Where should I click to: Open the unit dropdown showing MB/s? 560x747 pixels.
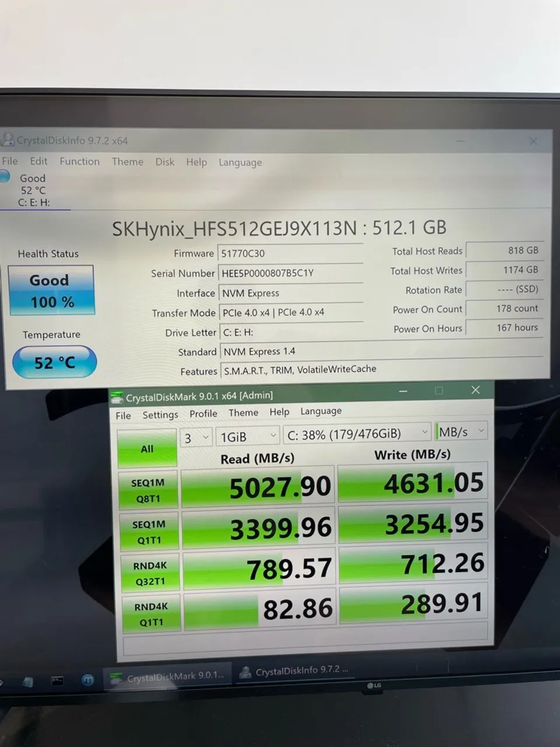pos(461,432)
